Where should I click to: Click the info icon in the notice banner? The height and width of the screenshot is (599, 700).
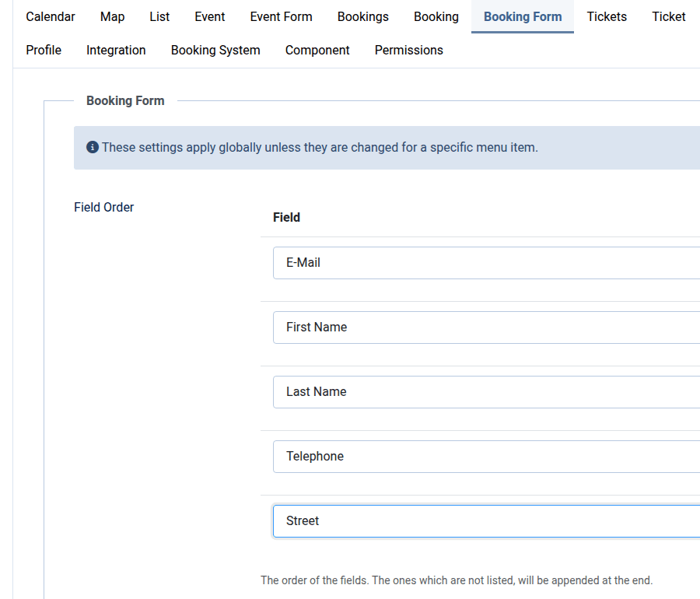[x=93, y=147]
